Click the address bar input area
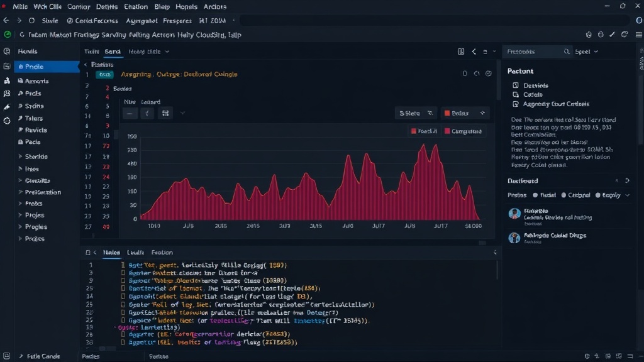 pos(435,21)
